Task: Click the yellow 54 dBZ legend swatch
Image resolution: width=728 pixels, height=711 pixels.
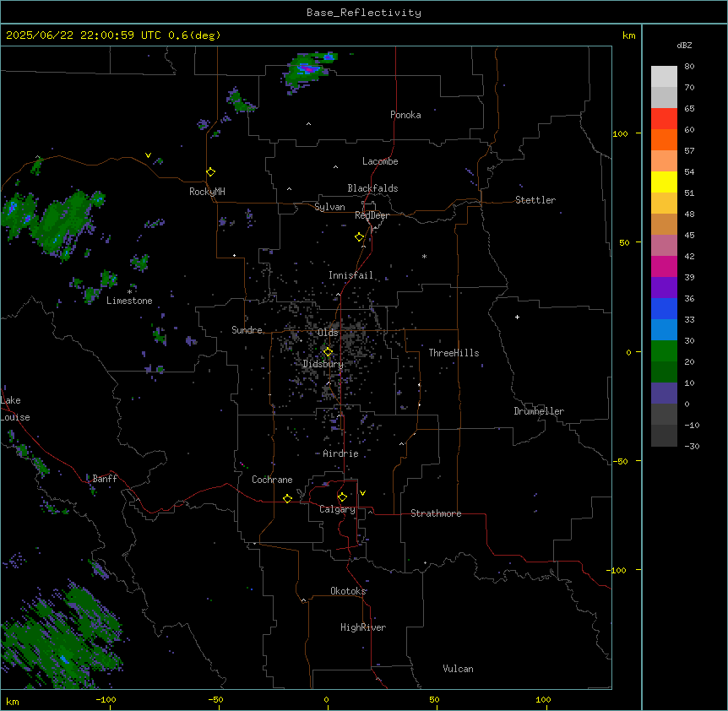Action: (664, 182)
